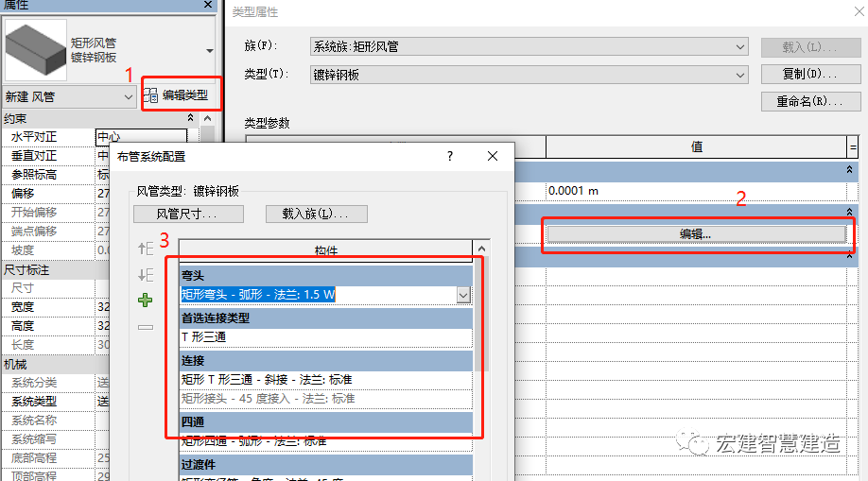Click the minus remove row icon

point(146,327)
